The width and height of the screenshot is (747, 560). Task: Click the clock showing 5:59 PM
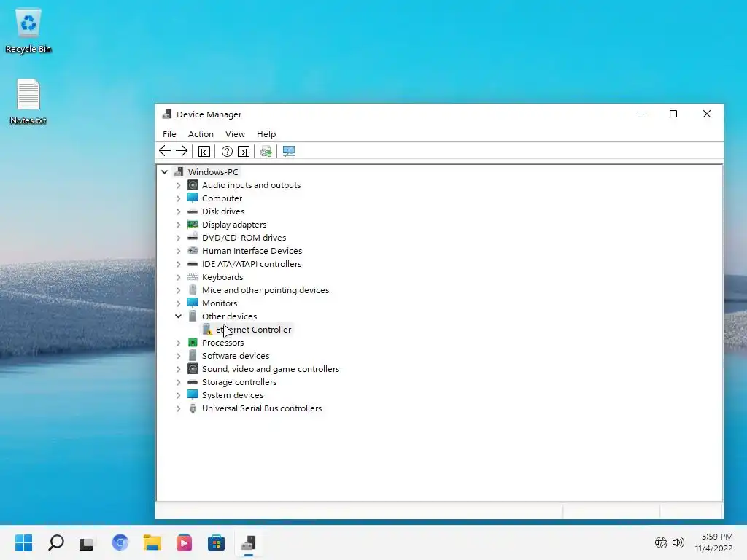717,537
